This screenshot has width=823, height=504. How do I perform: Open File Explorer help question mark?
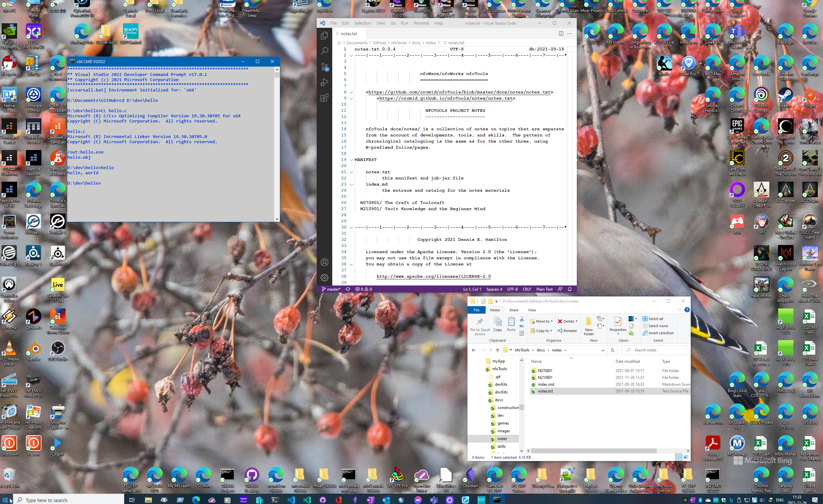[687, 310]
